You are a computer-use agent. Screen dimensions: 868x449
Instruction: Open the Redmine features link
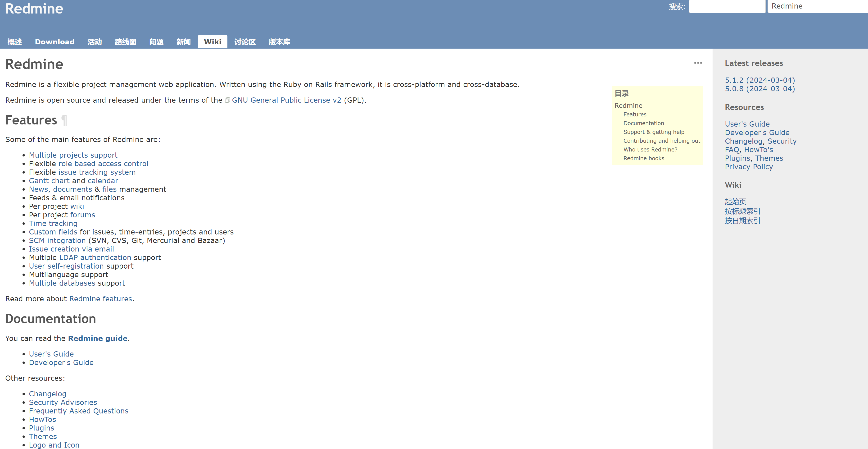coord(101,298)
